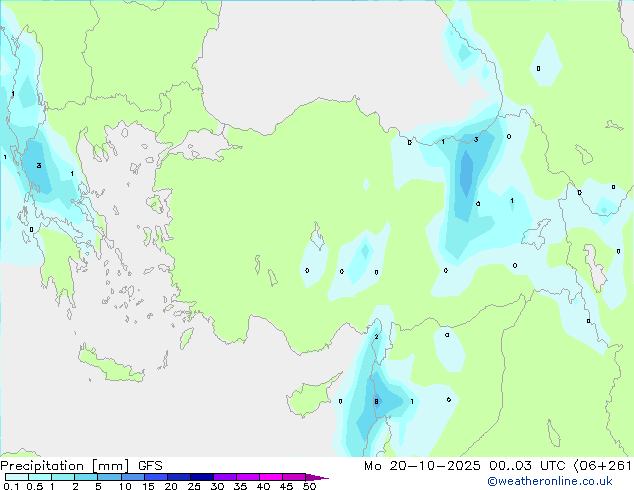The width and height of the screenshot is (634, 490).
Task: Click the '0.1' legend scale label
Action: click(x=11, y=486)
